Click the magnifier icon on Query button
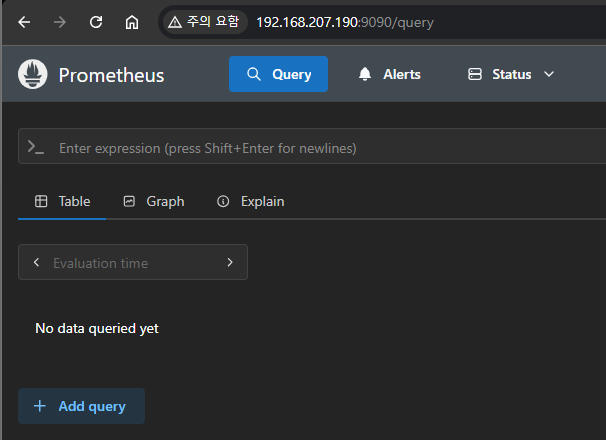Screen dimensions: 606x440 point(254,74)
